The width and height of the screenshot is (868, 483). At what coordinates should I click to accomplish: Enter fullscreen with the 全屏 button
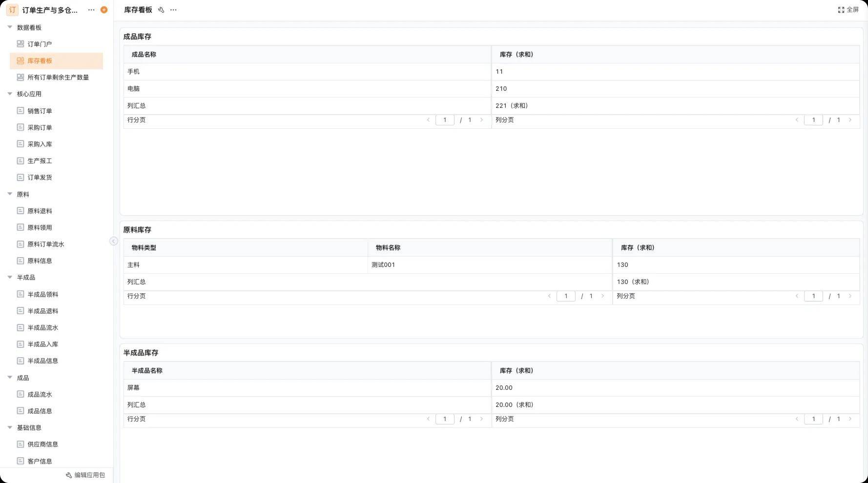[848, 10]
